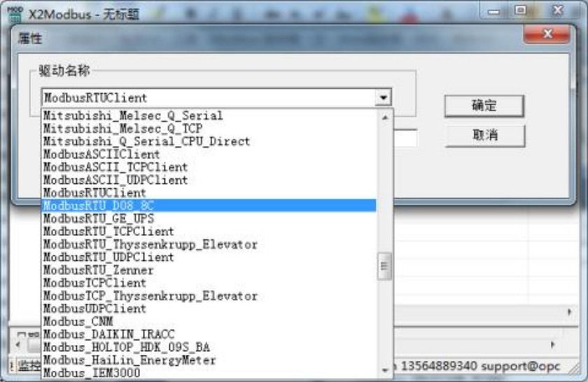The height and width of the screenshot is (382, 588).
Task: Pick Modbus_IEM3000 driver
Action: [209, 373]
